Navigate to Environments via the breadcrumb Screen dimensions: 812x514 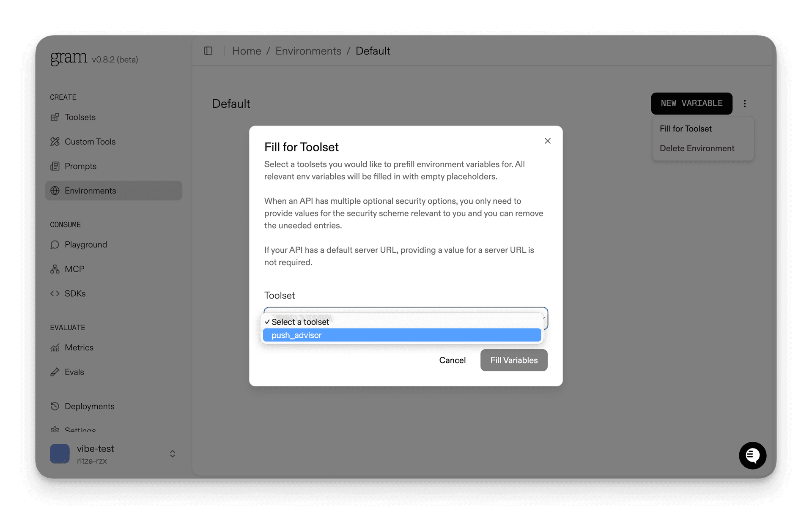pyautogui.click(x=308, y=51)
